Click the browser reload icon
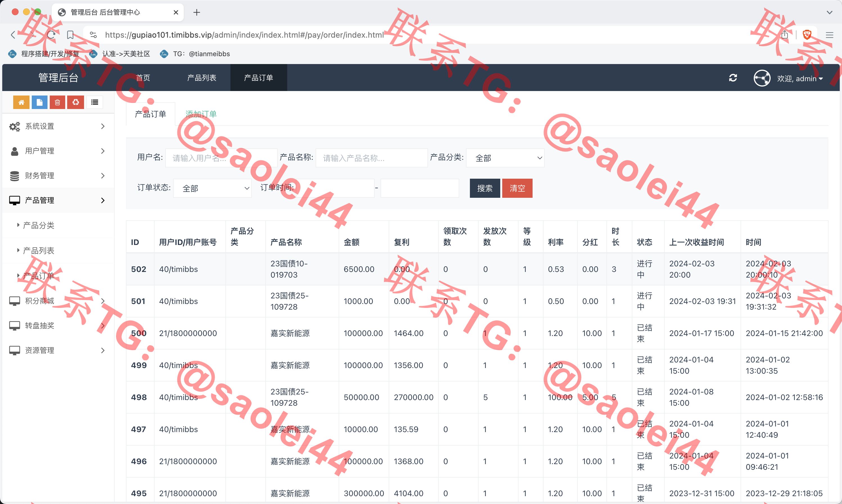842x504 pixels. pyautogui.click(x=51, y=35)
